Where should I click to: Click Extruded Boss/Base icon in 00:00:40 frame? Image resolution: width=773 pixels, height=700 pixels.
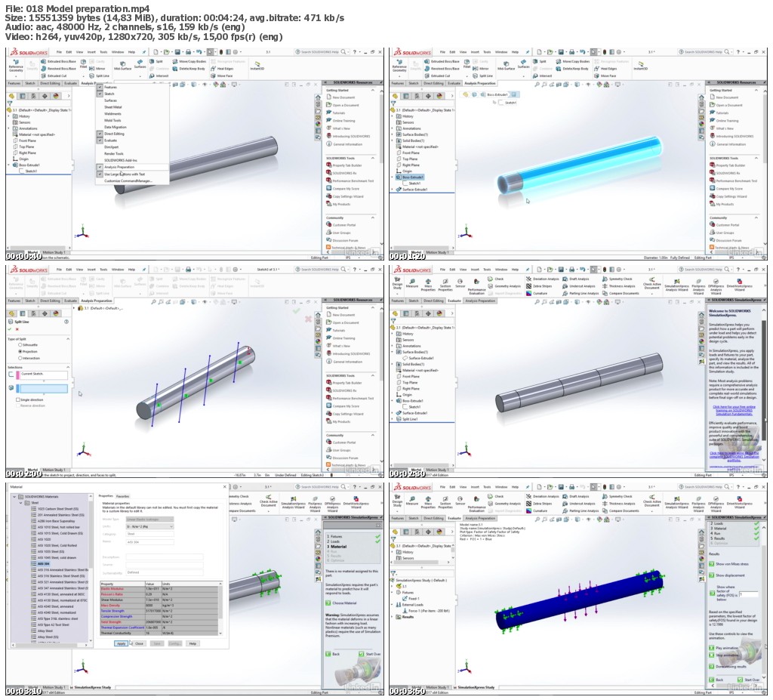click(44, 62)
